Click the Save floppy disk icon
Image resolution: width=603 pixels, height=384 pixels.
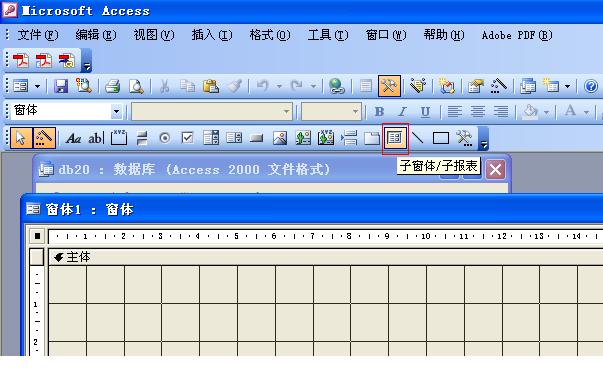(x=61, y=86)
